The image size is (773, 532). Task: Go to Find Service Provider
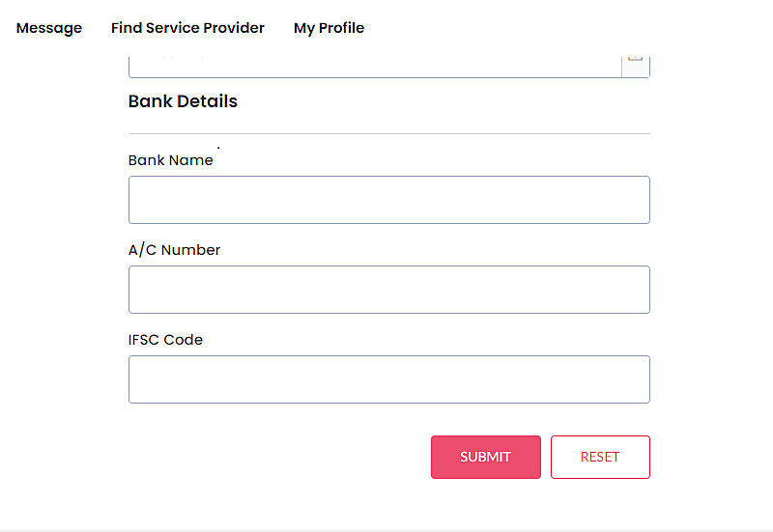click(x=187, y=28)
